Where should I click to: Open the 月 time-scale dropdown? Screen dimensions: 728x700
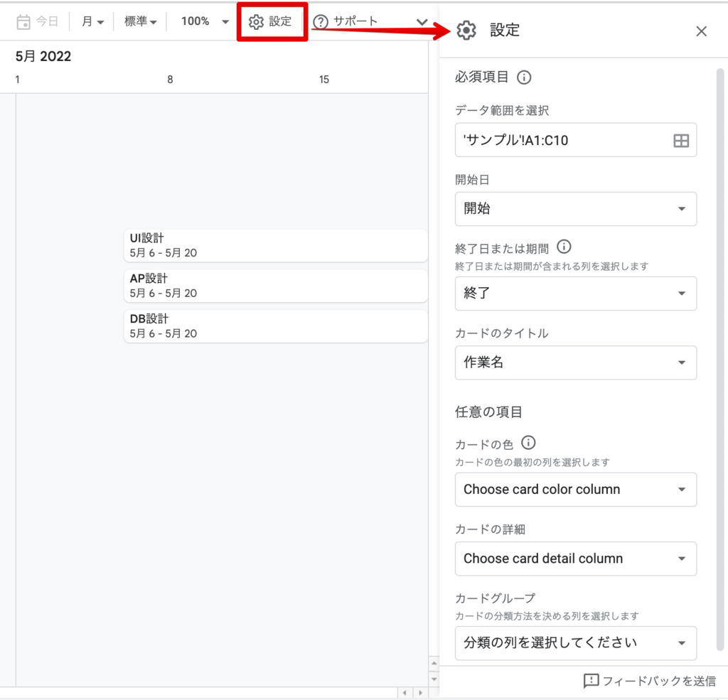pos(92,21)
